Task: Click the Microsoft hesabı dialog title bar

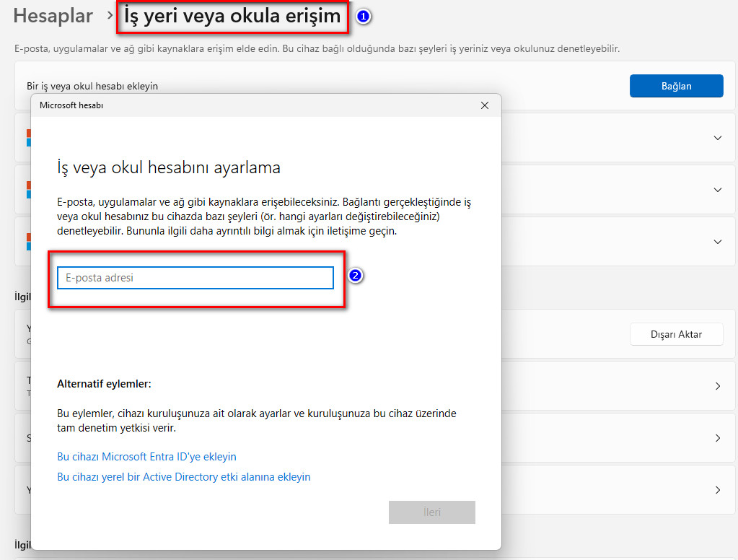Action: point(252,105)
